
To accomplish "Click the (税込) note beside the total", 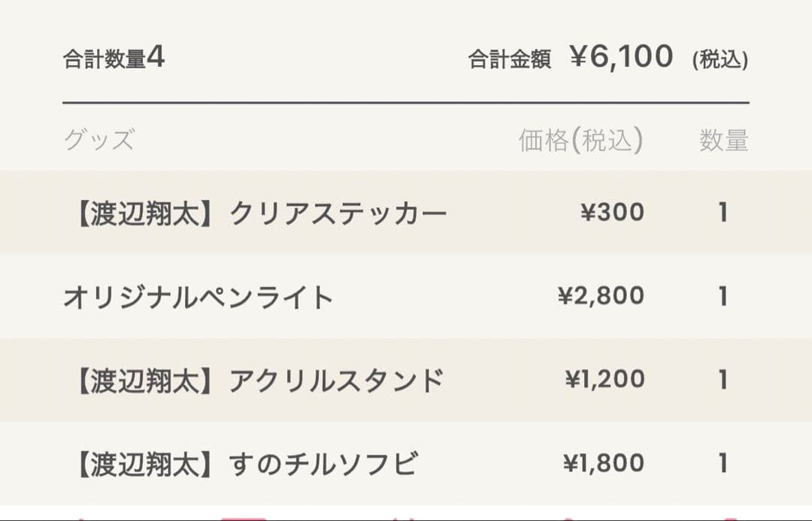I will pos(720,60).
